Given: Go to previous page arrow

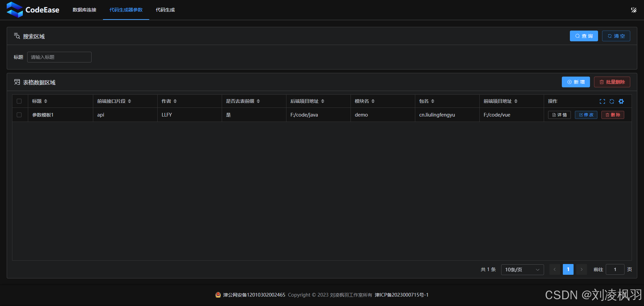Looking at the screenshot, I should pos(554,269).
